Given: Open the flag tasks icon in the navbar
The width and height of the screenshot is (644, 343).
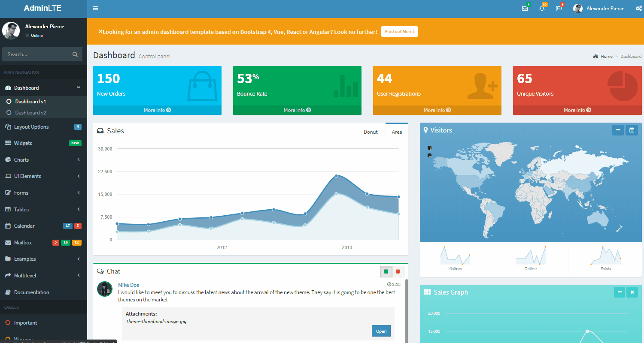Looking at the screenshot, I should pos(559,8).
